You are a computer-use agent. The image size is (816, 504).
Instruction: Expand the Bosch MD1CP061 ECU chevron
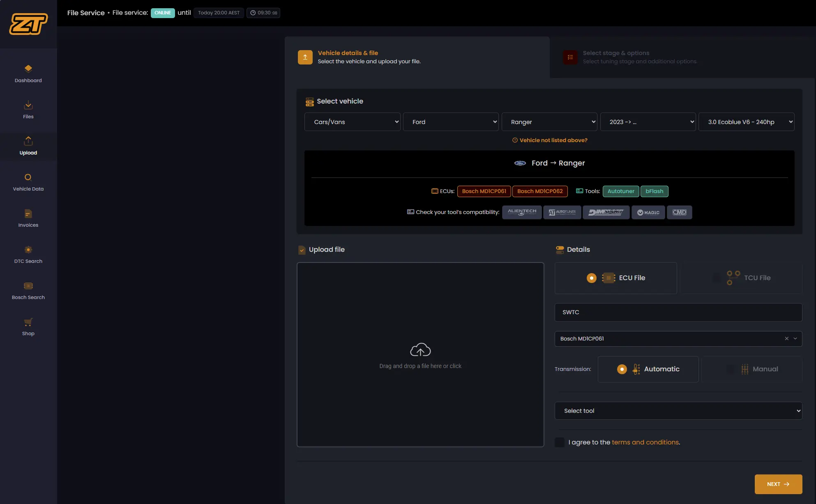[x=795, y=338]
